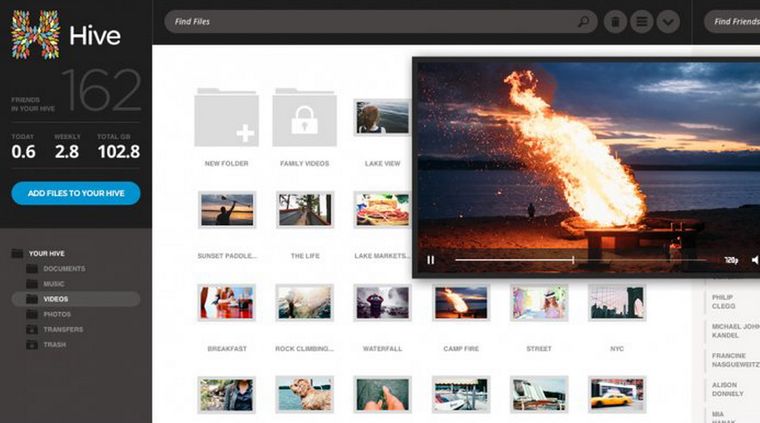Focus the Find Files search field
Screen dimensions: 760x423
[x=380, y=22]
